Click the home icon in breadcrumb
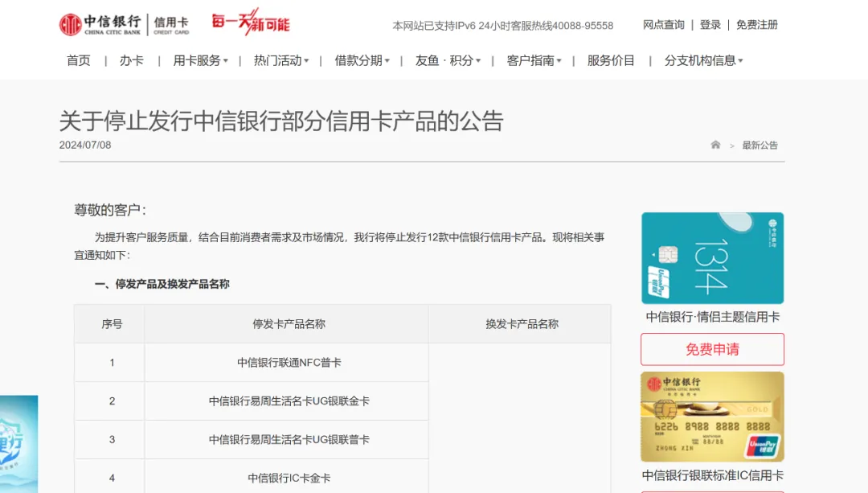 pos(715,145)
